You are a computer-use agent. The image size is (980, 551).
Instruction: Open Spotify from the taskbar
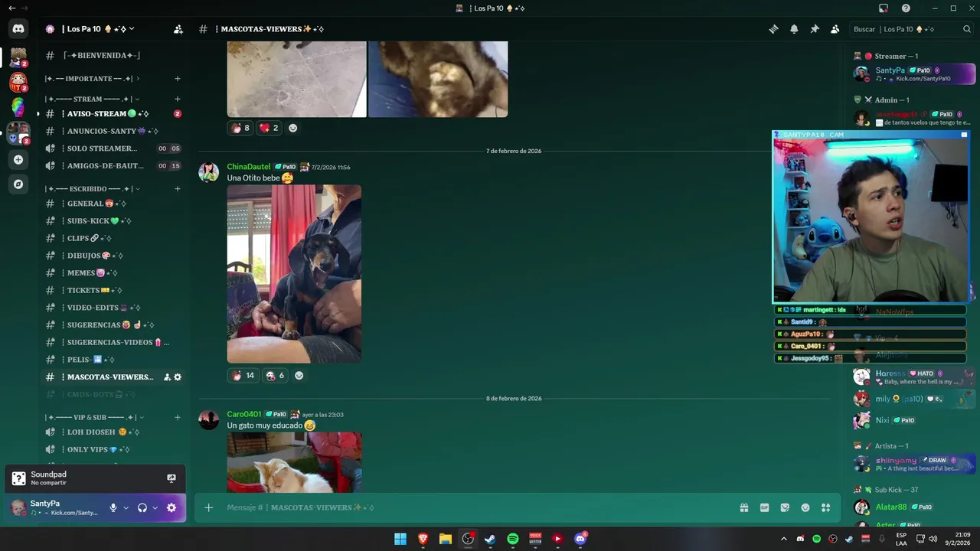(513, 539)
